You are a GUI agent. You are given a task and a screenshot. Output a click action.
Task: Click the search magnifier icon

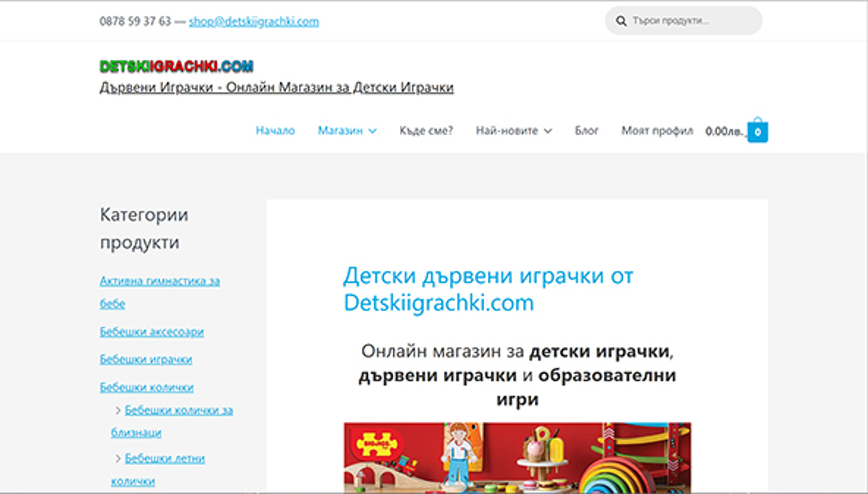click(x=621, y=21)
